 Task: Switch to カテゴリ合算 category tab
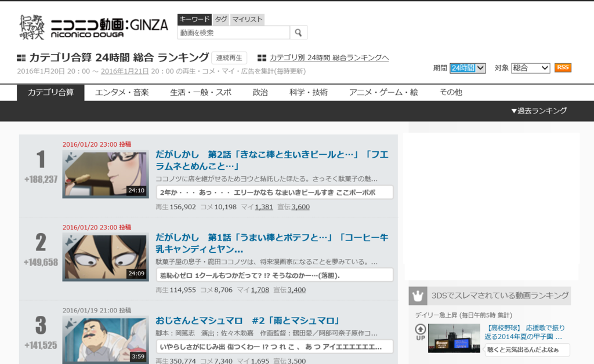(50, 92)
